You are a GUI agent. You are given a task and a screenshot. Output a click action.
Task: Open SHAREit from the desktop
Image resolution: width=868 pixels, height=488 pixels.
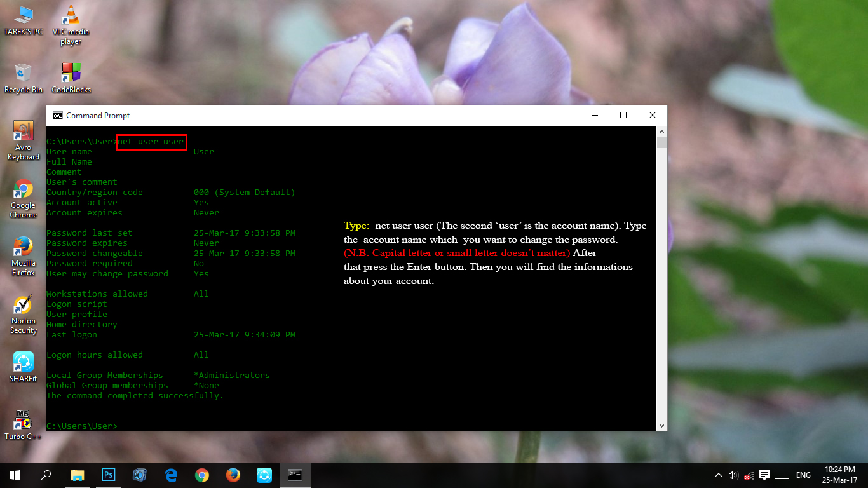coord(23,362)
